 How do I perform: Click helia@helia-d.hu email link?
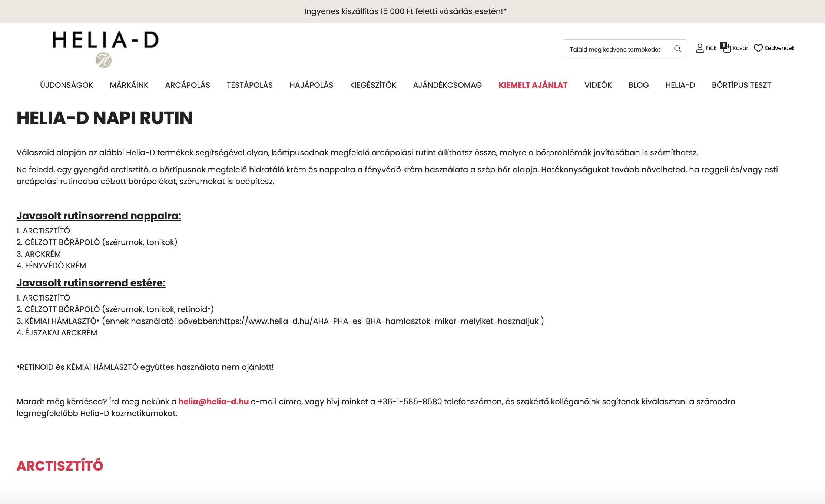click(x=213, y=402)
